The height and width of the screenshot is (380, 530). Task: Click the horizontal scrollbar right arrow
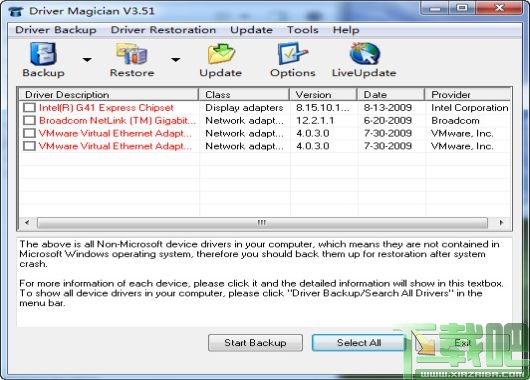[501, 223]
